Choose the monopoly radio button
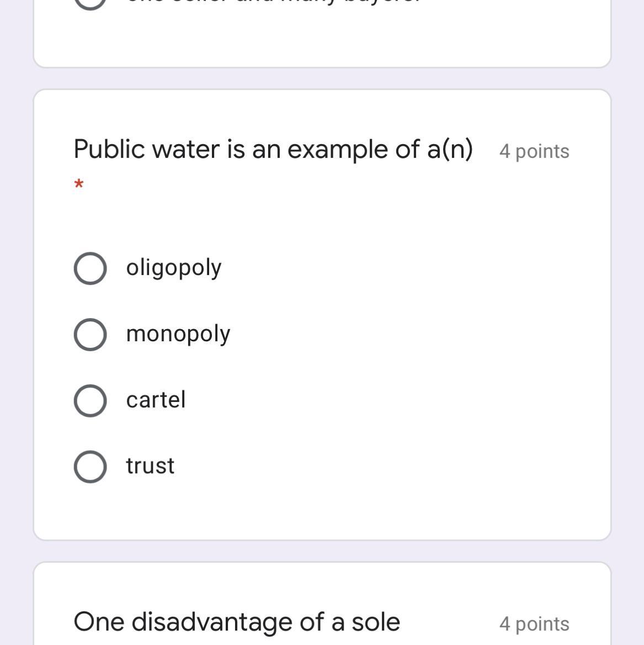Image resolution: width=644 pixels, height=645 pixels. (90, 334)
